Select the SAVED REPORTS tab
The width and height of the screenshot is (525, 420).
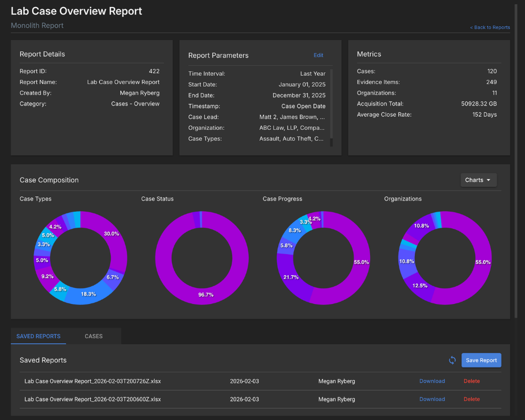(38, 336)
